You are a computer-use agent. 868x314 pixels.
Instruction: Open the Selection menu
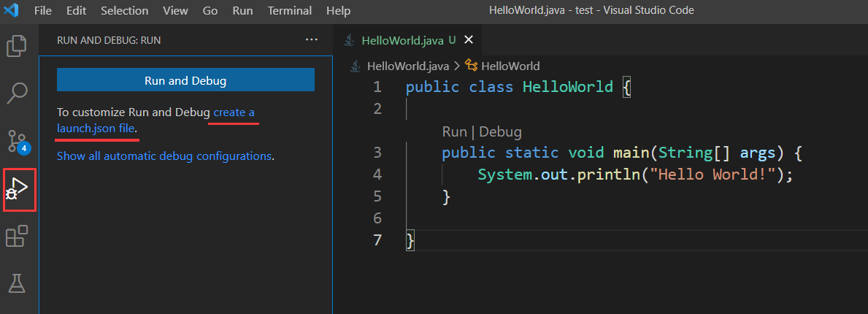(x=124, y=11)
